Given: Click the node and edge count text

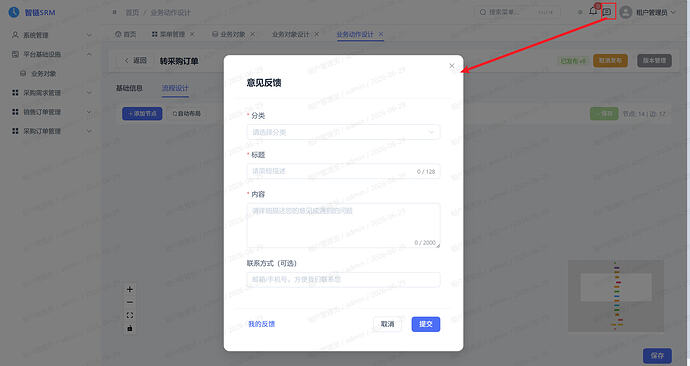Looking at the screenshot, I should tap(644, 114).
